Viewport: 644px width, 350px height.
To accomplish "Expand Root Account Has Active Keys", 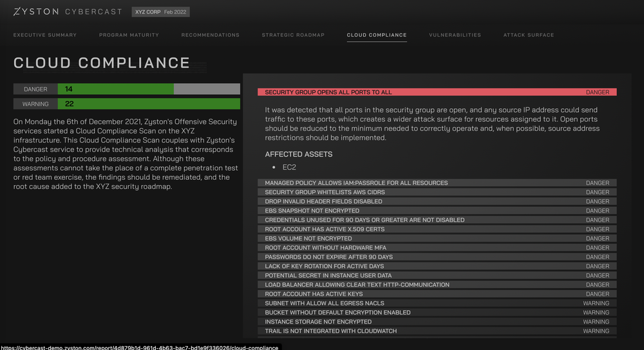I will (437, 294).
